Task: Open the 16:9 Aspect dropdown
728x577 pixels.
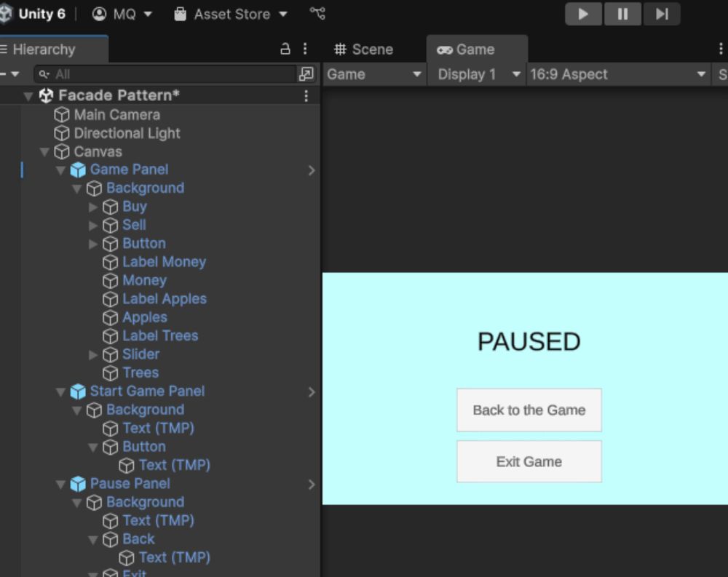Action: [x=618, y=74]
